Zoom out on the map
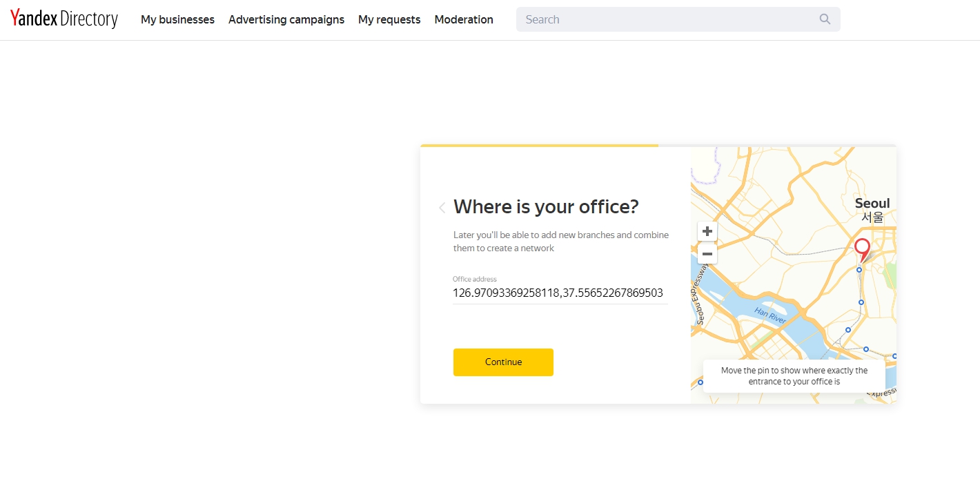 [707, 254]
